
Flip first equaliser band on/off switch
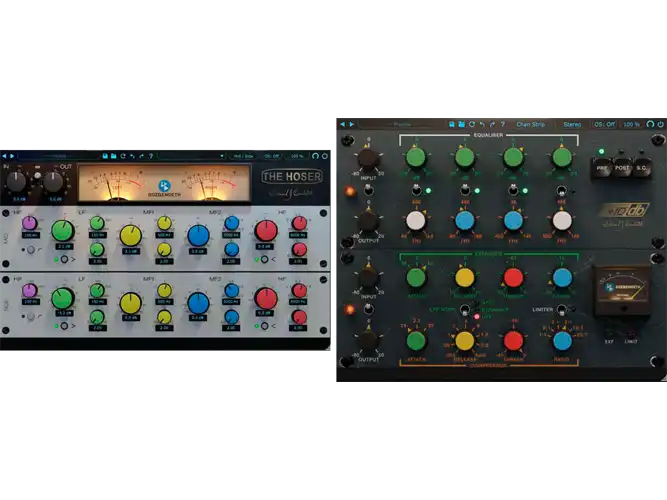pyautogui.click(x=416, y=190)
